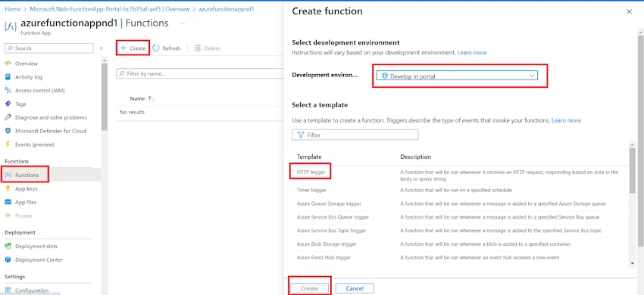Select Azure Blob Storage trigger template
Image resolution: width=644 pixels, height=295 pixels.
tap(327, 244)
